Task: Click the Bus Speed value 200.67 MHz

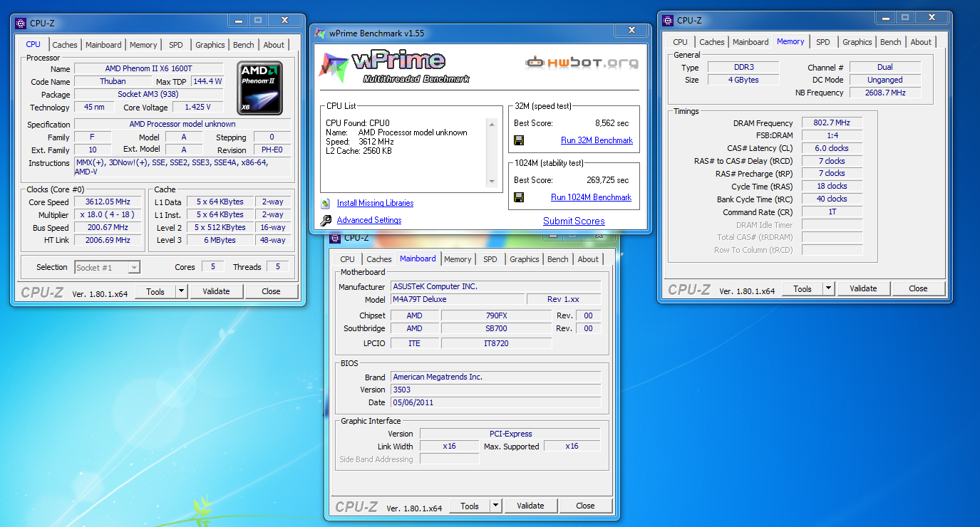Action: 108,228
